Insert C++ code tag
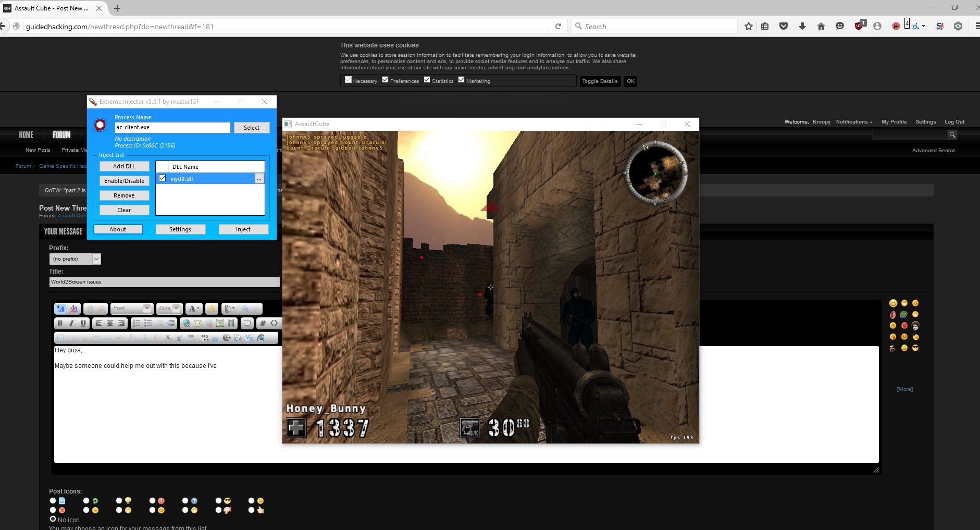This screenshot has width=980, height=530. (x=227, y=338)
